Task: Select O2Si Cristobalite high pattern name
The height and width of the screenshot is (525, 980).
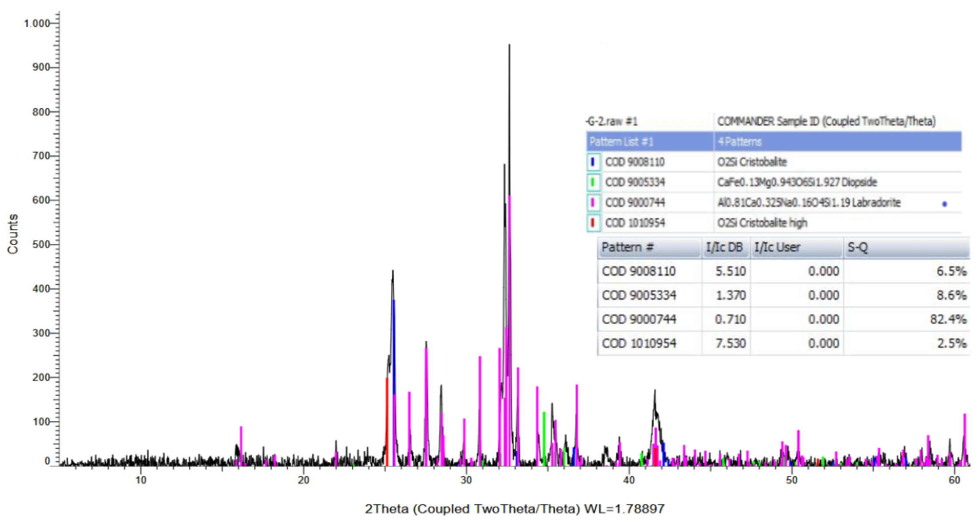Action: [x=762, y=223]
